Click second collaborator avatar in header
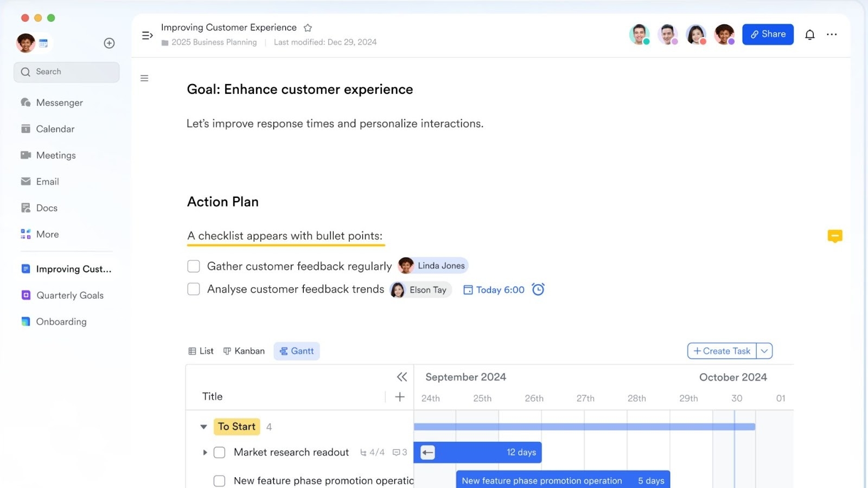 668,34
